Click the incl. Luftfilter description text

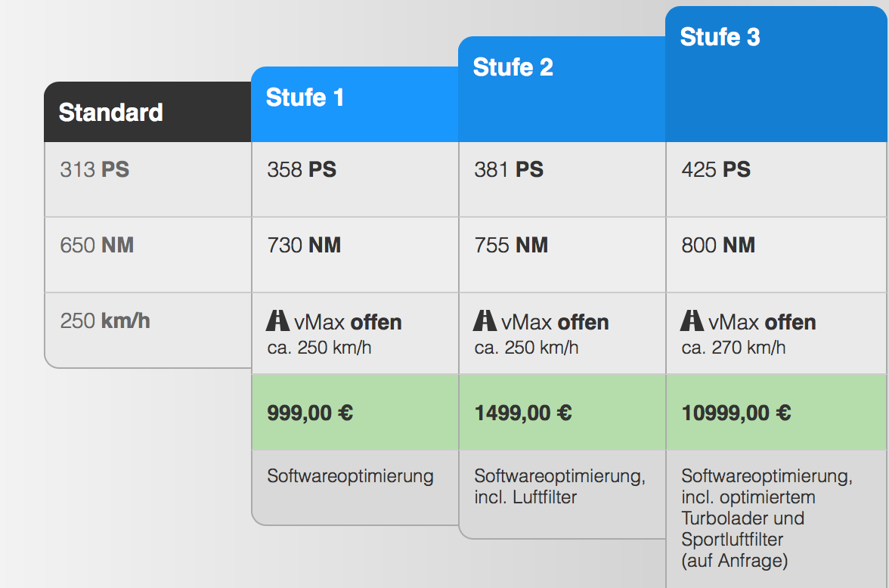(x=525, y=497)
